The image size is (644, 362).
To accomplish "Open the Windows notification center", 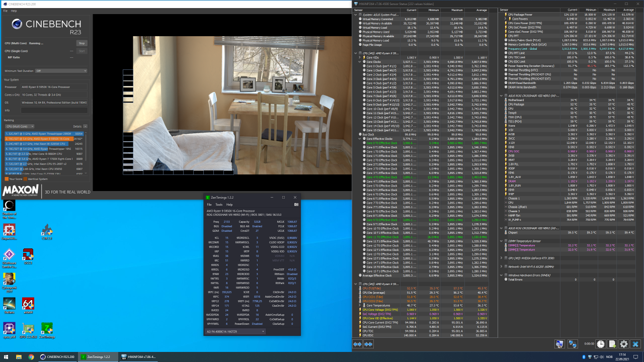I will tap(636, 356).
